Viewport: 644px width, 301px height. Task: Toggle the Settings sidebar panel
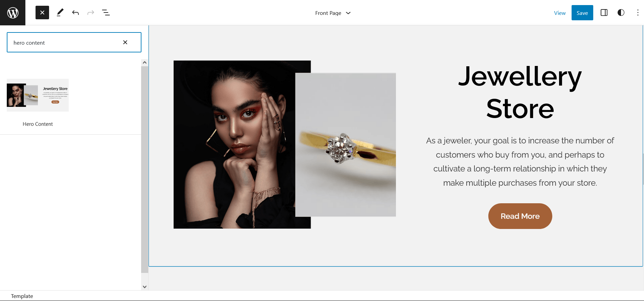click(x=604, y=13)
